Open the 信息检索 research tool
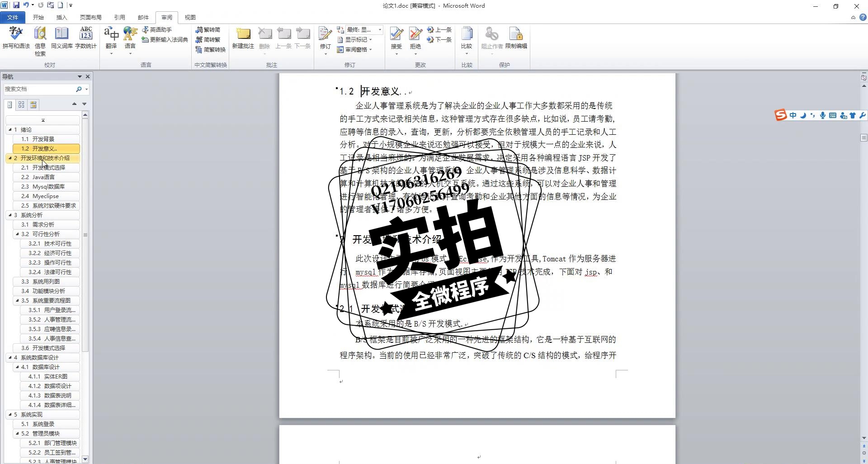 coord(40,41)
